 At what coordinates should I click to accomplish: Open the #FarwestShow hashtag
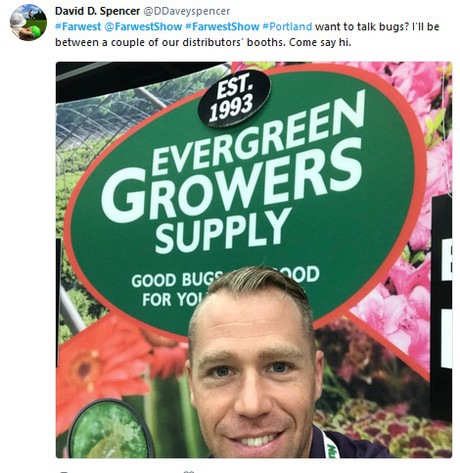[222, 27]
